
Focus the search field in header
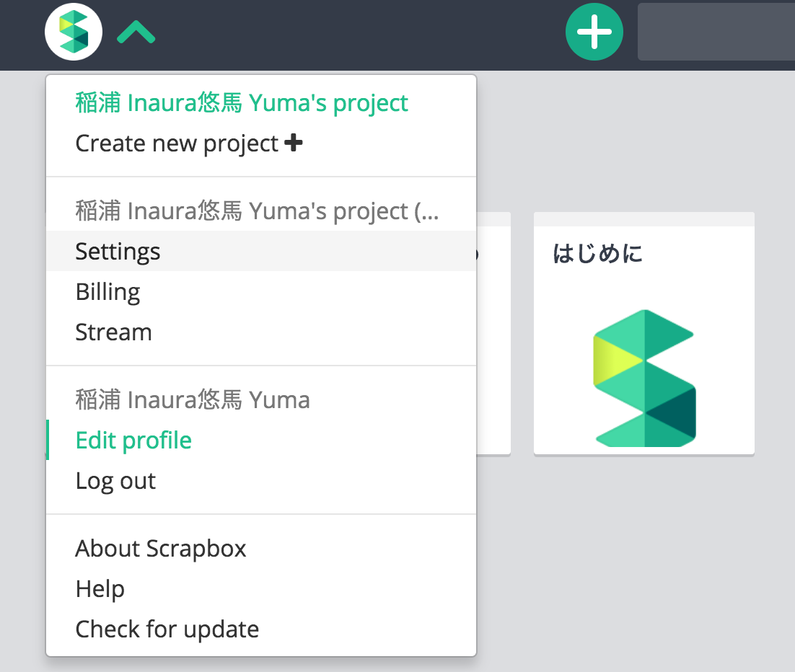point(716,32)
